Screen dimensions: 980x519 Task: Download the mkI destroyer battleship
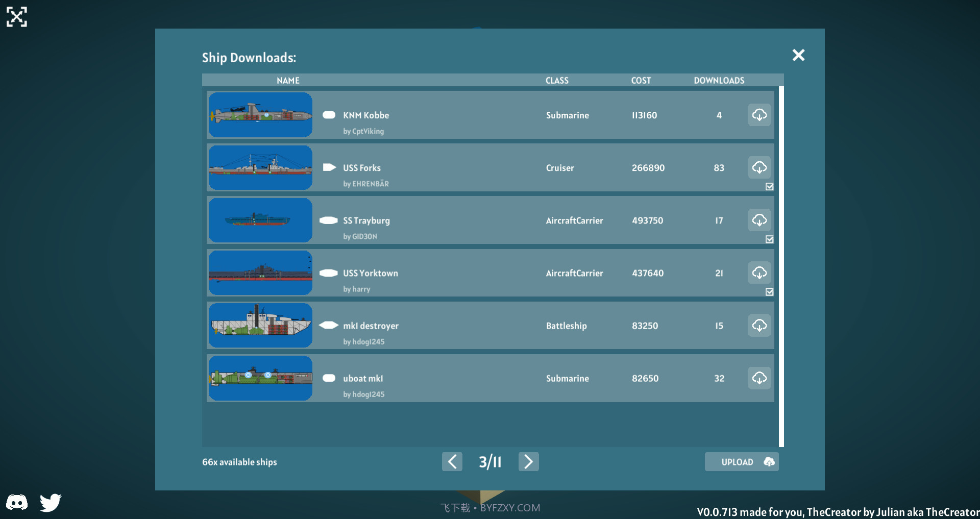[x=759, y=326]
